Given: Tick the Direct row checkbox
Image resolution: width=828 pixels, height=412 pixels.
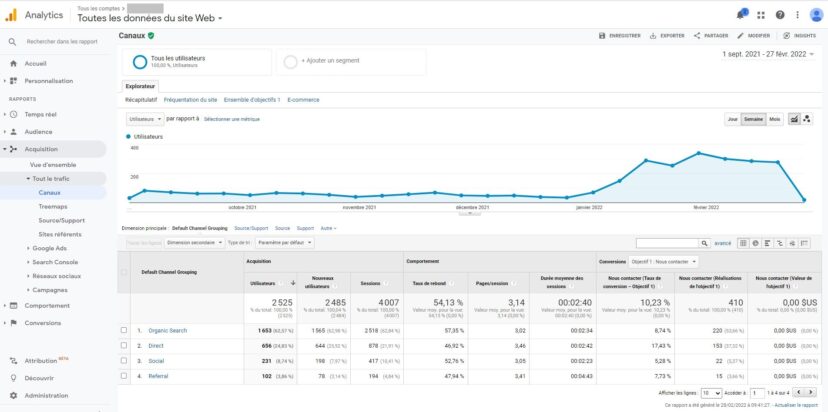Looking at the screenshot, I should point(124,345).
